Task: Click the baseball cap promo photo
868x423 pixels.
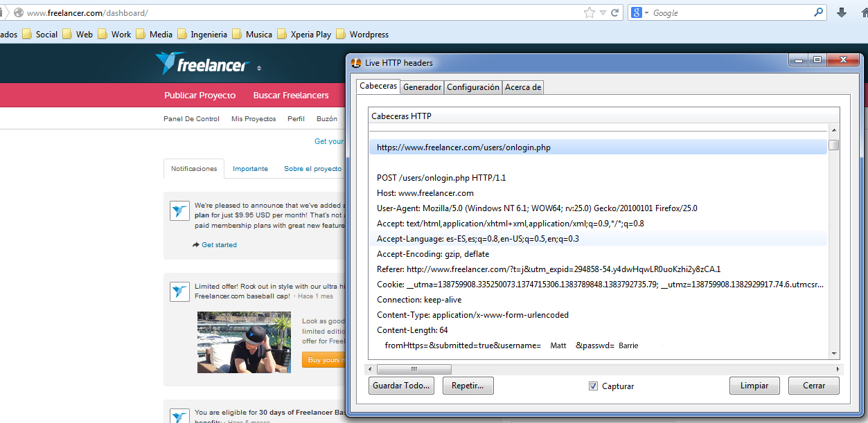Action: pos(244,342)
